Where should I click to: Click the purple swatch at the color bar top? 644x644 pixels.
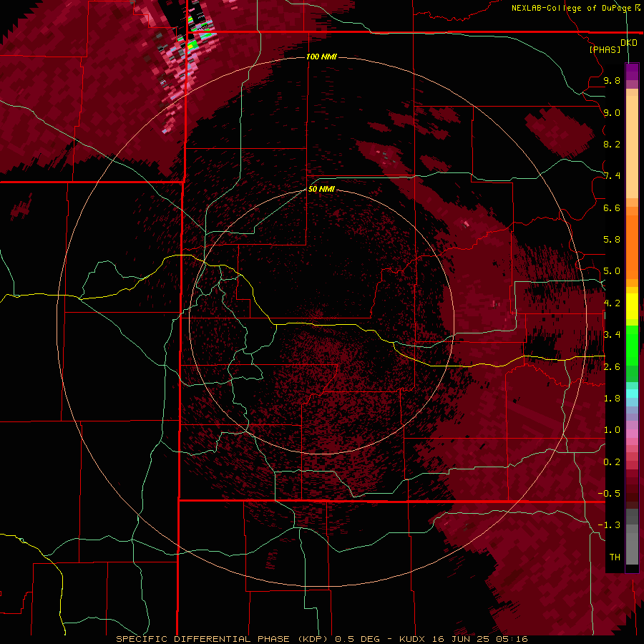click(x=632, y=72)
